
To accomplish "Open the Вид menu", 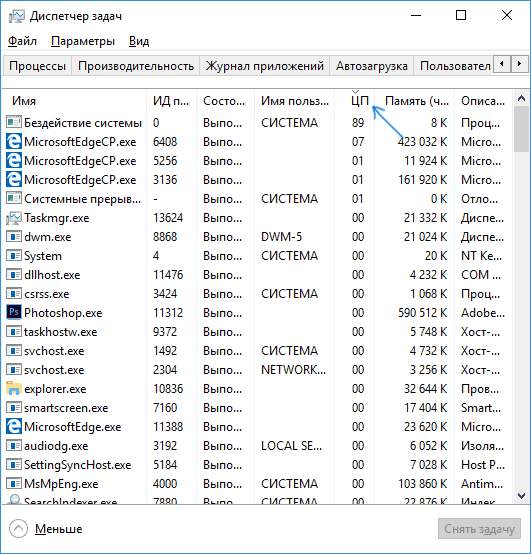I will [139, 41].
